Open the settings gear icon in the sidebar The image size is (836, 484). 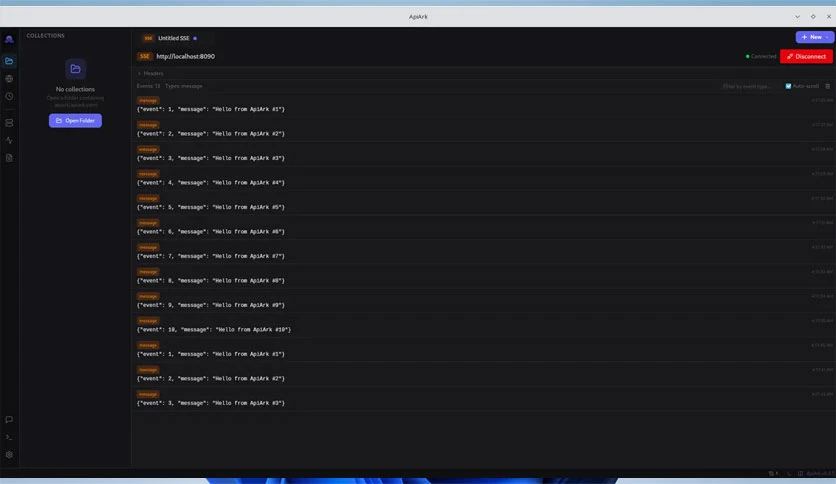coord(9,455)
